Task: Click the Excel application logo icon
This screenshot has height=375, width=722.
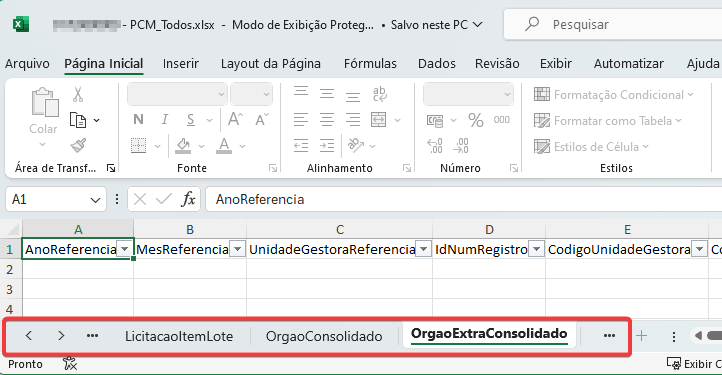Action: click(21, 24)
